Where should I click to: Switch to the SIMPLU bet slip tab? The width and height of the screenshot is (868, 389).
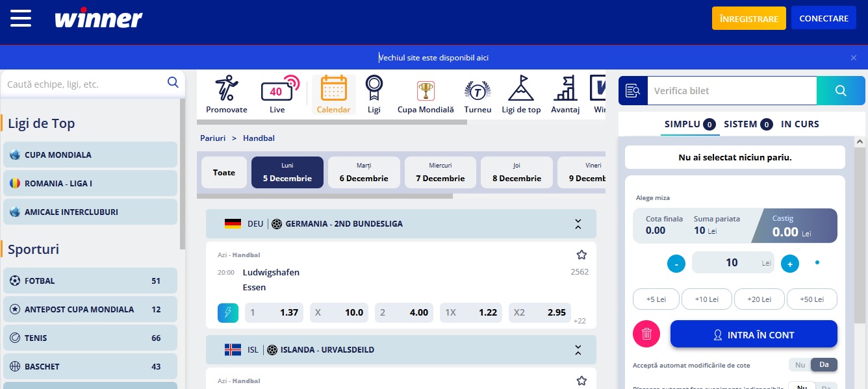[690, 124]
